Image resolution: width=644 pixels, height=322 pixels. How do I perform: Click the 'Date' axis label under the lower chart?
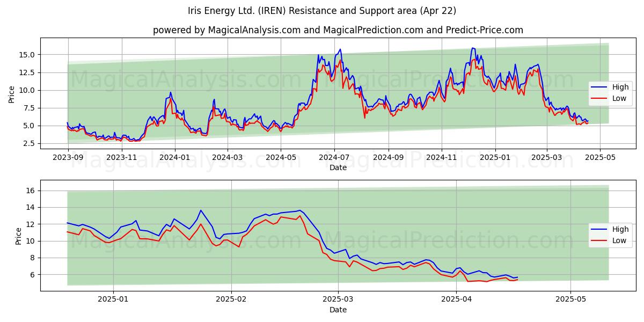coord(338,310)
